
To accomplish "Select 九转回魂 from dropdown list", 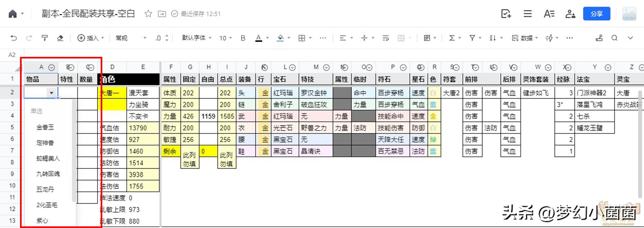I will (x=48, y=174).
